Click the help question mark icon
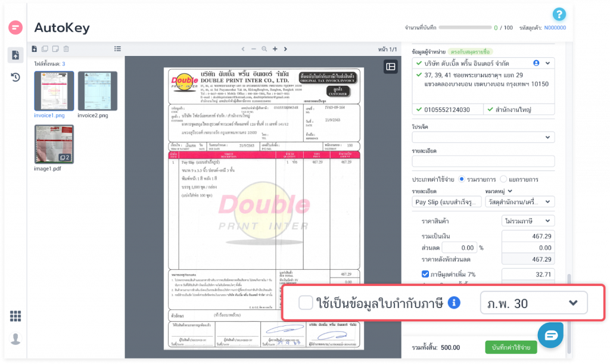 coord(559,14)
